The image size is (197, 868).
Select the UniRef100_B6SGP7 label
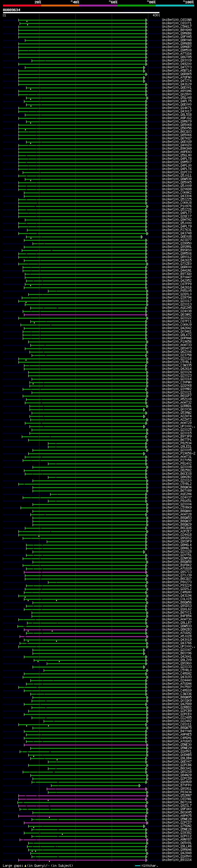176,396
